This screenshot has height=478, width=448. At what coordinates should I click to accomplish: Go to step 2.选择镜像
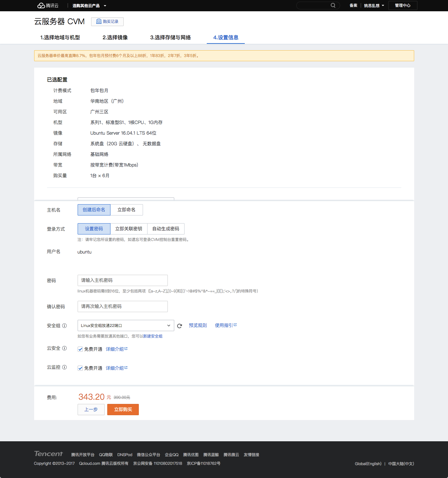click(115, 37)
